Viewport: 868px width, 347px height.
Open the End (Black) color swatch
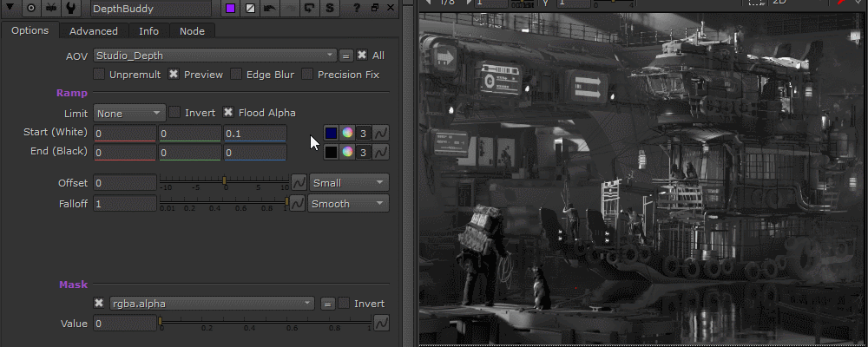coord(331,152)
